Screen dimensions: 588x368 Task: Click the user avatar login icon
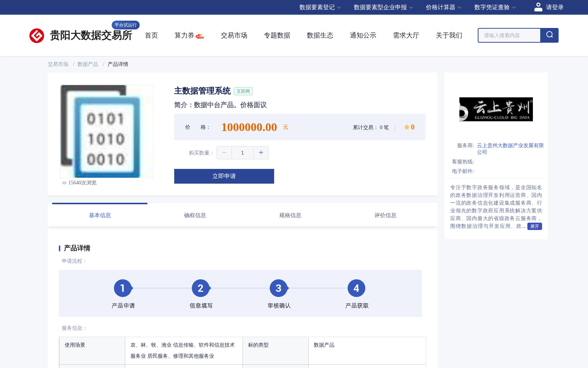[x=538, y=7]
